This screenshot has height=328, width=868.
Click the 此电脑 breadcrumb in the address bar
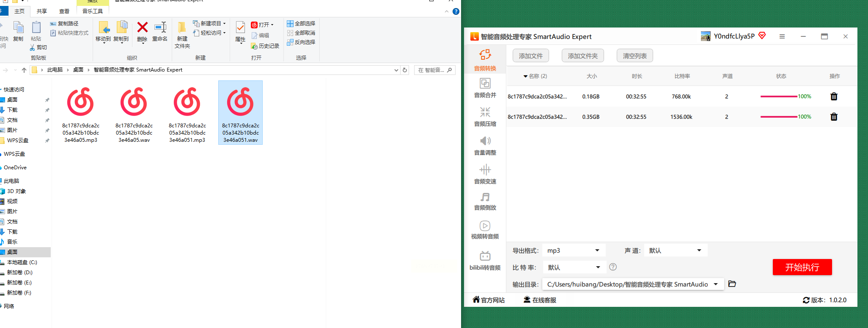coord(55,70)
